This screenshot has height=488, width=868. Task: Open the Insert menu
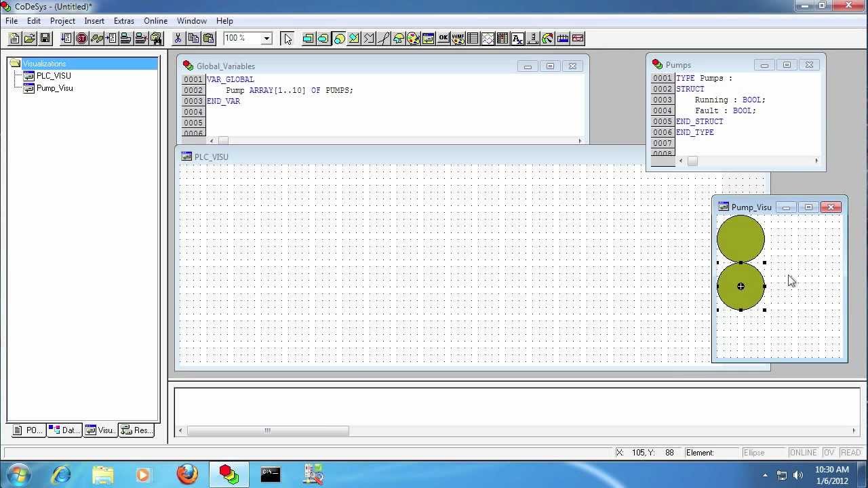pyautogui.click(x=94, y=21)
